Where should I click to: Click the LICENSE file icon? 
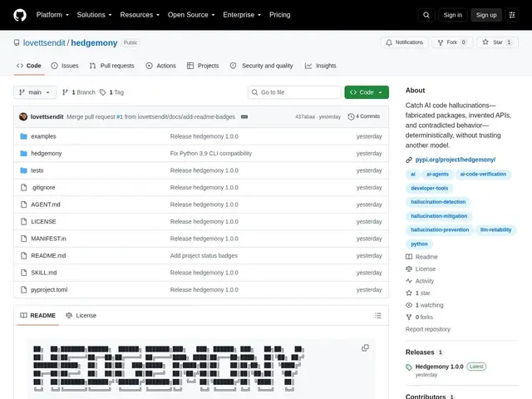click(x=24, y=222)
